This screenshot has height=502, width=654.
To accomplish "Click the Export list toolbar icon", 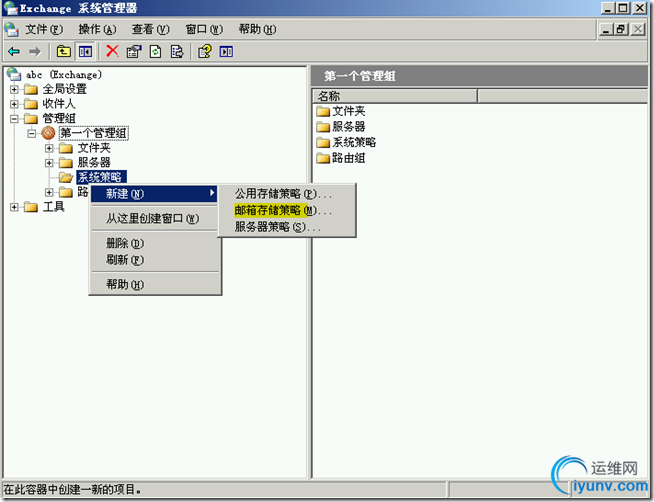I will (177, 52).
